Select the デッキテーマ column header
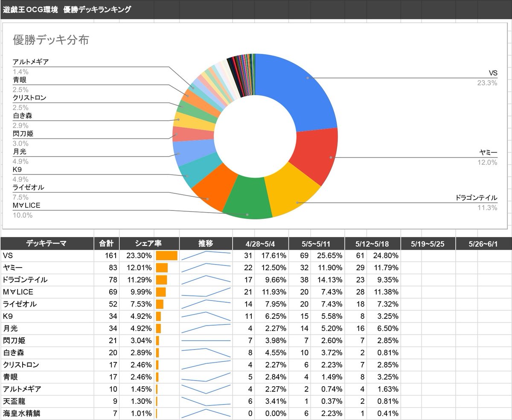This screenshot has width=512, height=420. [47, 243]
